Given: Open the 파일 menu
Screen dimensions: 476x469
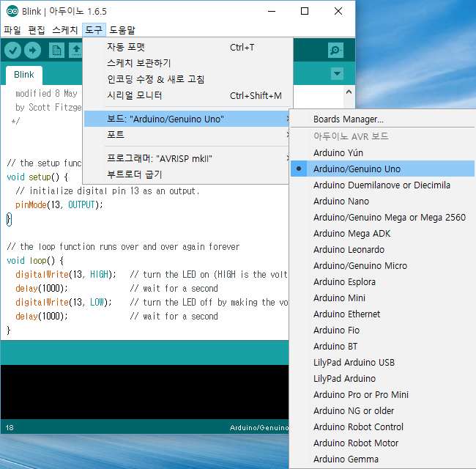Looking at the screenshot, I should (12, 30).
